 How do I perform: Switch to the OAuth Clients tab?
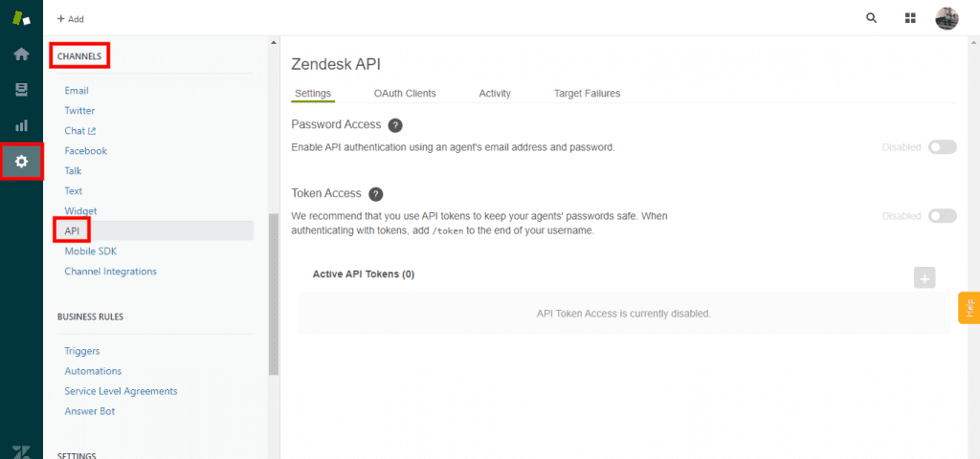[405, 94]
